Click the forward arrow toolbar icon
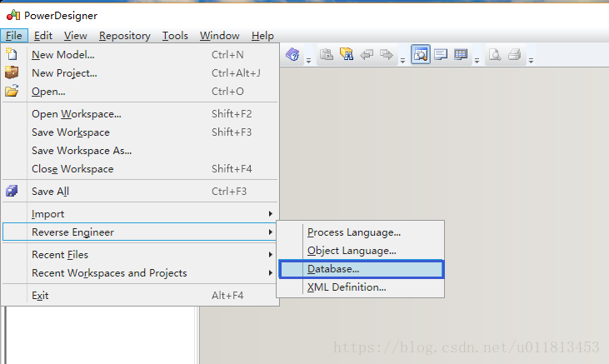Image resolution: width=609 pixels, height=364 pixels. 386,54
